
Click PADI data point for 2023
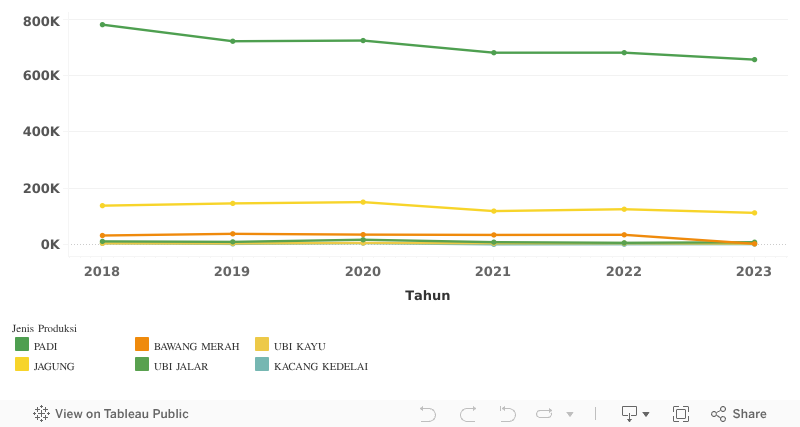click(x=754, y=59)
